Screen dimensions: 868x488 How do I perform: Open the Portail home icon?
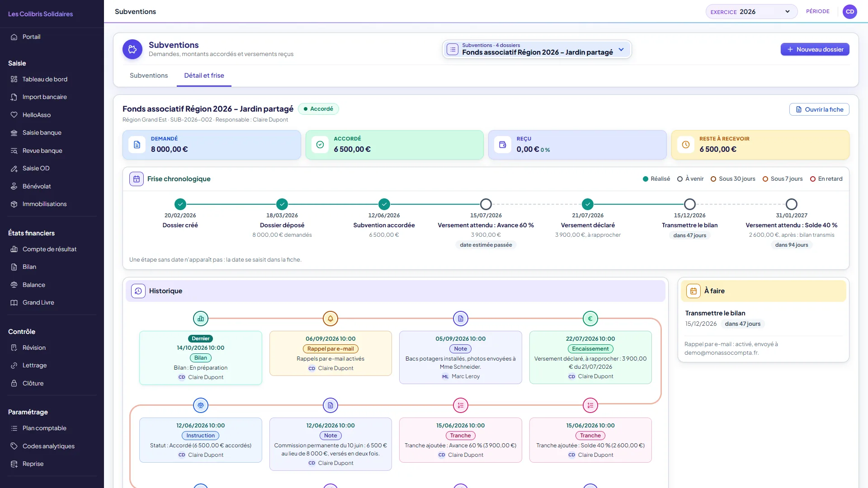pyautogui.click(x=14, y=37)
